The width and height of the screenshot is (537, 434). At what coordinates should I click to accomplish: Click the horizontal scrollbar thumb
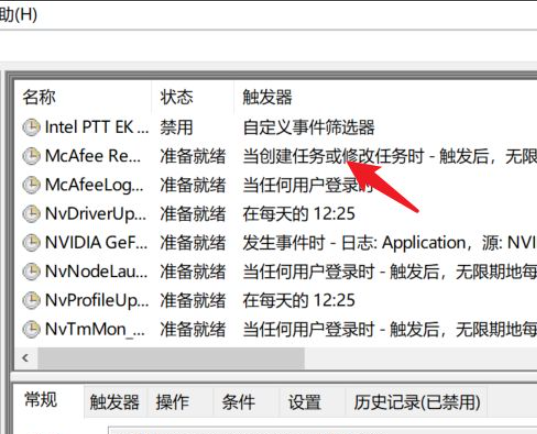coord(171,358)
